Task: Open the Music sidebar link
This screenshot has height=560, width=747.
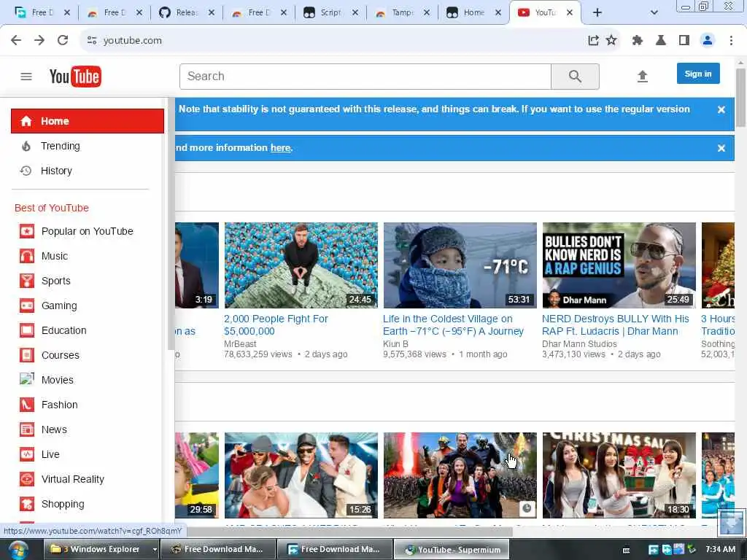Action: tap(54, 256)
